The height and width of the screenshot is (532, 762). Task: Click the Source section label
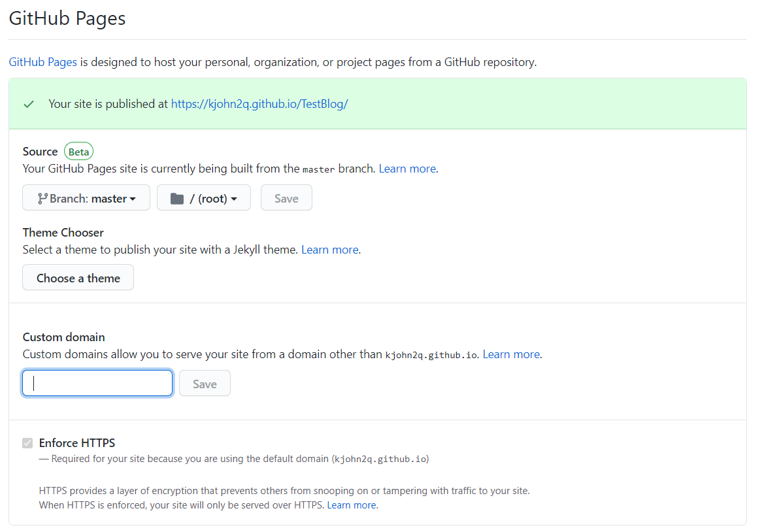[x=41, y=152]
